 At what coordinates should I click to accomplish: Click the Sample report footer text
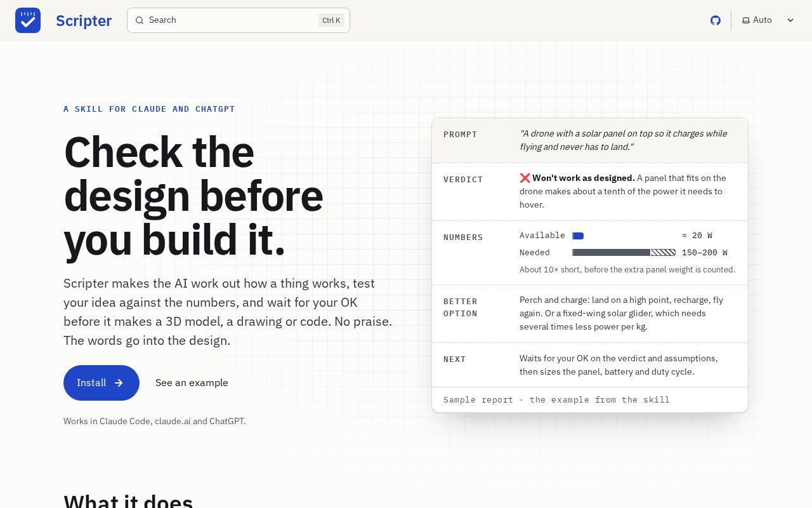point(556,400)
